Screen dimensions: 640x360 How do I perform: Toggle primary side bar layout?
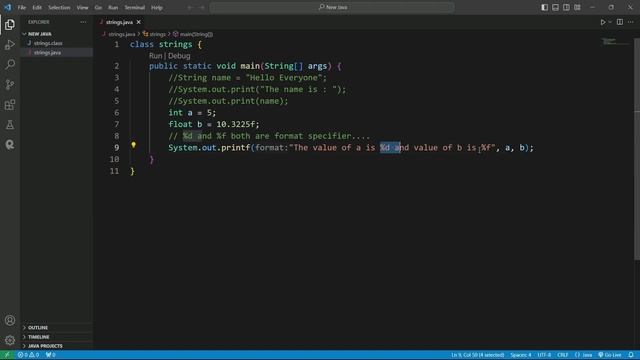(544, 7)
